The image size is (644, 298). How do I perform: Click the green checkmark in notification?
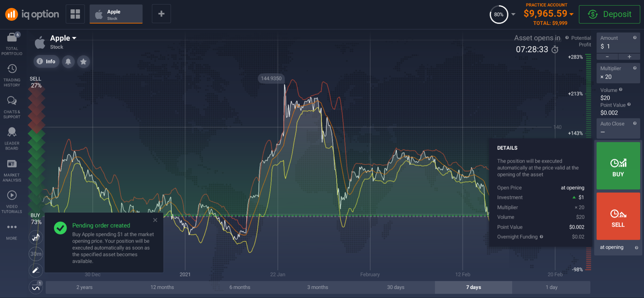(x=61, y=228)
